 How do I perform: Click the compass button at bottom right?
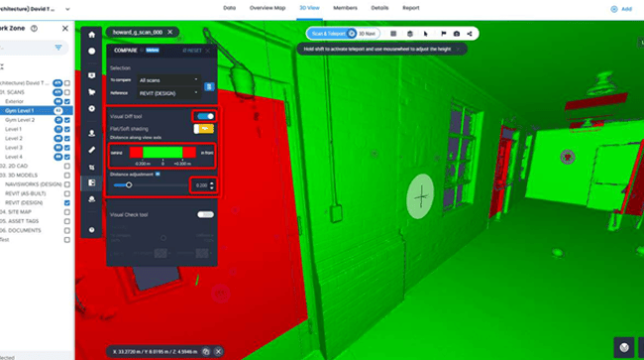pyautogui.click(x=624, y=347)
